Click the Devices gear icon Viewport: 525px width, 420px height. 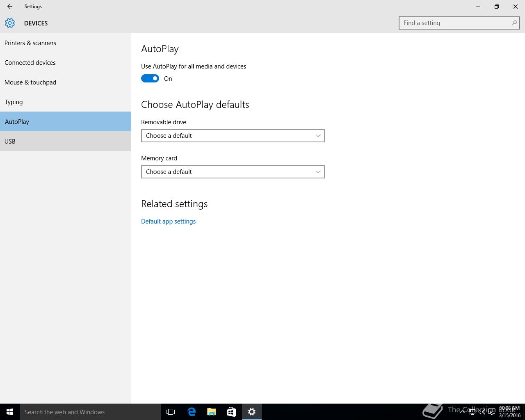click(10, 23)
